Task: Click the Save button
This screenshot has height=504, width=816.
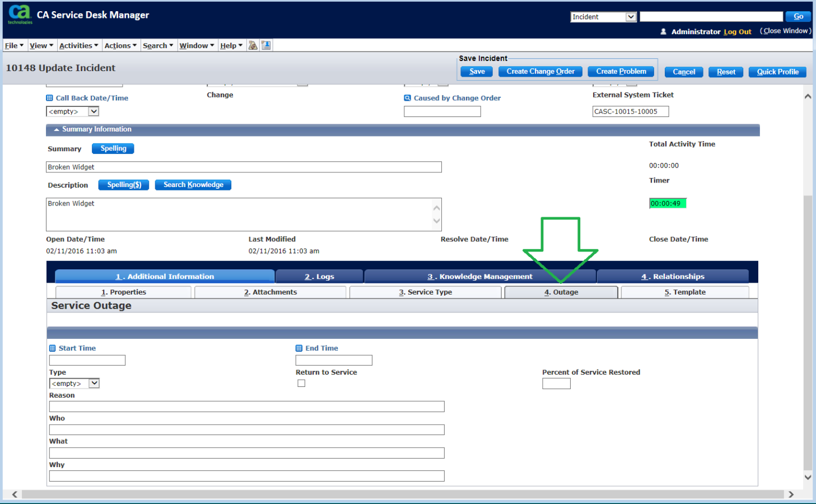Action: [x=477, y=72]
